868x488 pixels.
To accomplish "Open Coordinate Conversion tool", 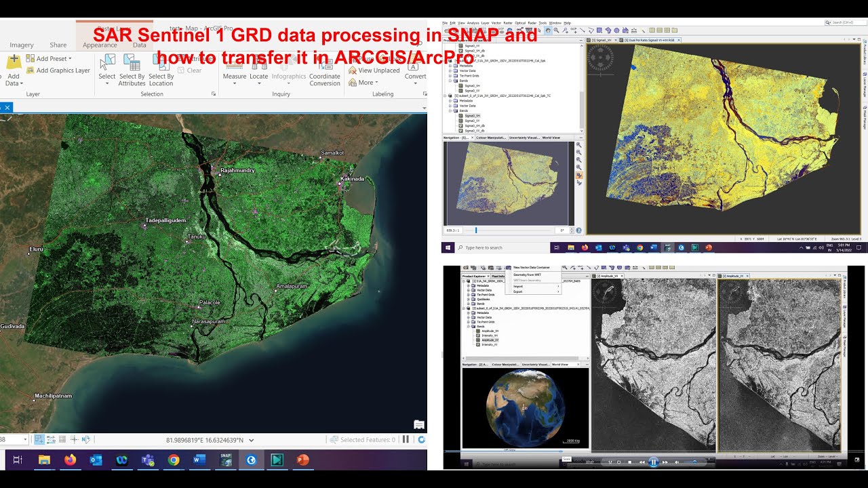I will (x=325, y=70).
